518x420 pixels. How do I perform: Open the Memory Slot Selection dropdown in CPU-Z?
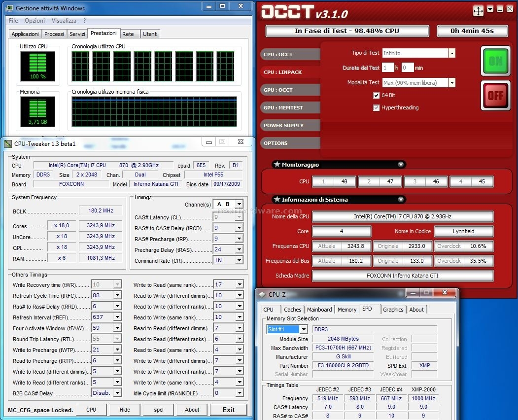point(304,329)
